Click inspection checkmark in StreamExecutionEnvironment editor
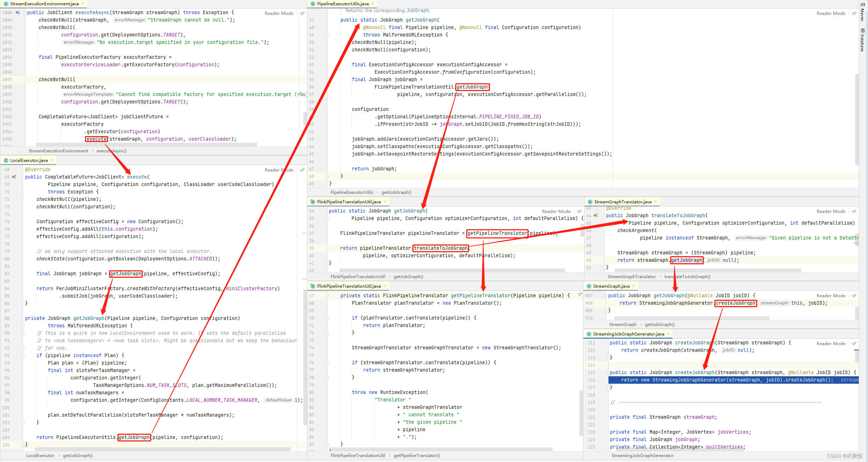 click(x=302, y=13)
